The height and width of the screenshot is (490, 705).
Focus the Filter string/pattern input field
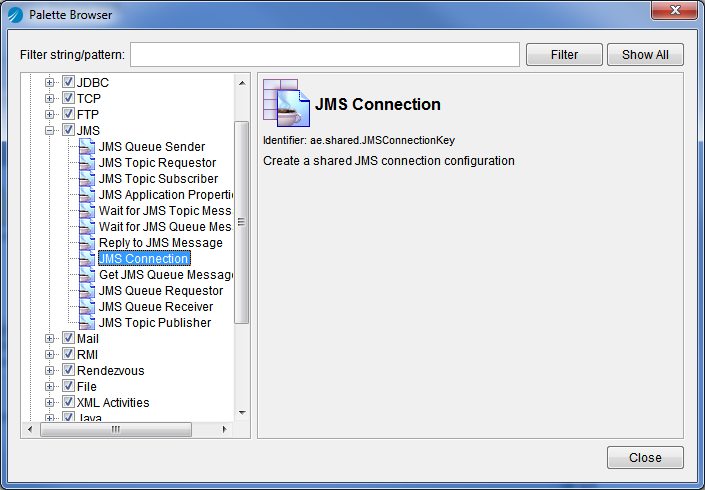click(325, 55)
